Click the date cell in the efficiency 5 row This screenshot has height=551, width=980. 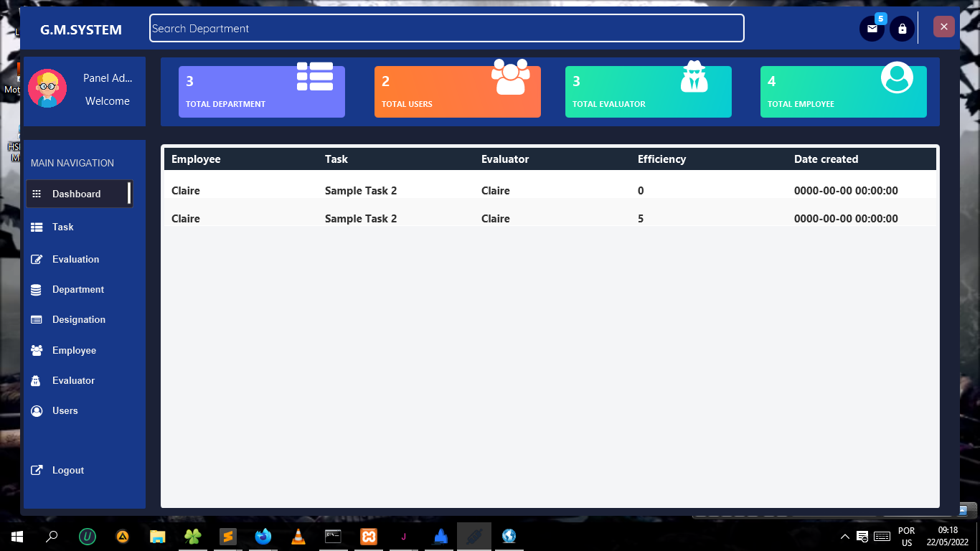tap(846, 219)
